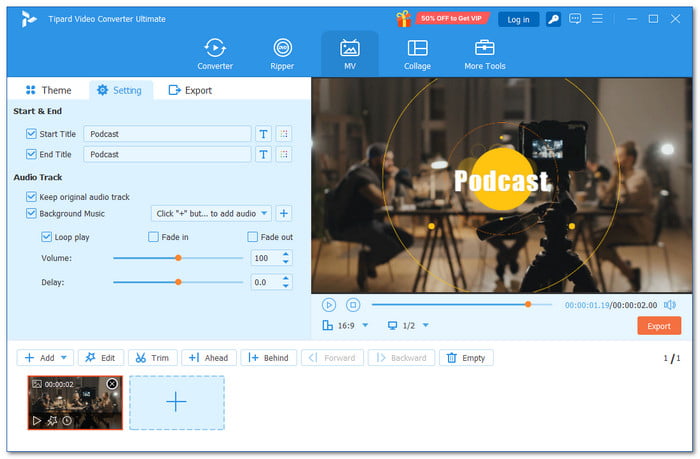700x459 pixels.
Task: Open the feedback chat icon
Action: click(575, 19)
